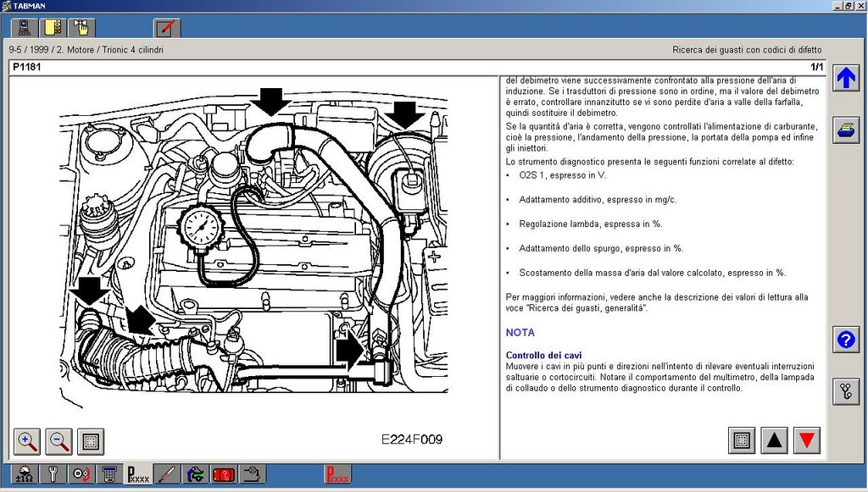Open the computer workstation icon tab

25,28
